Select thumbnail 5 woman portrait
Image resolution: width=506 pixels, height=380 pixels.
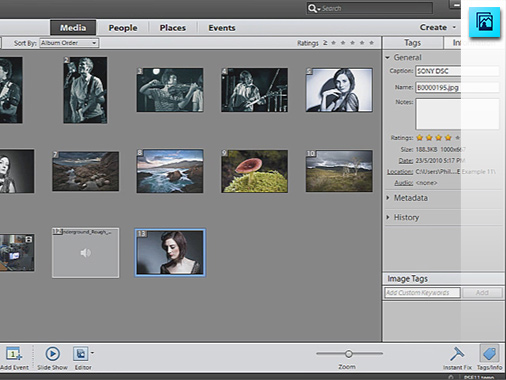point(339,90)
